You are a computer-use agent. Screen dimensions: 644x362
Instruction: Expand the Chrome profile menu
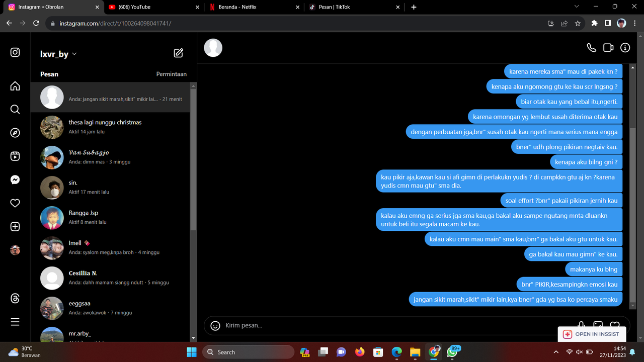[x=621, y=23]
